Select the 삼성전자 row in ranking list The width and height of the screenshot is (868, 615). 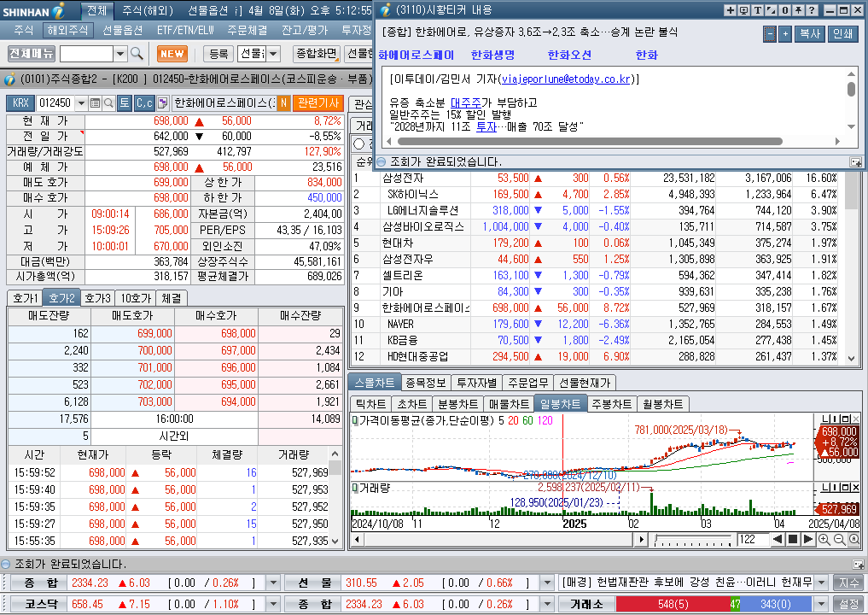click(595, 179)
